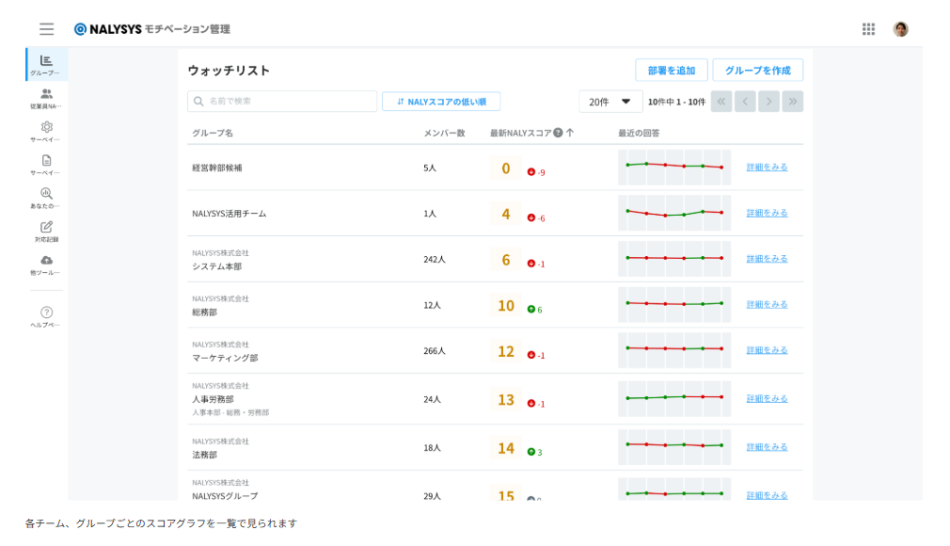
Task: Click the sort arrow beside 最新NALYスコア
Action: point(570,133)
